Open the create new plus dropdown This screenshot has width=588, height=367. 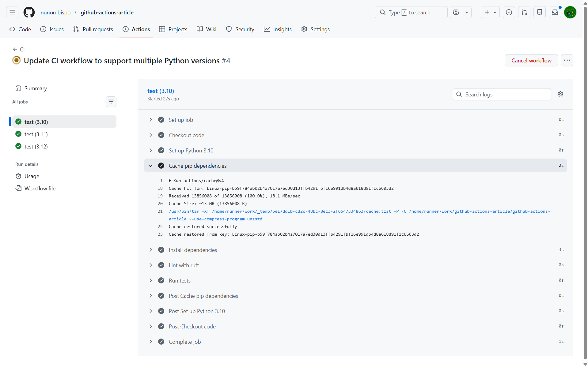coord(490,12)
